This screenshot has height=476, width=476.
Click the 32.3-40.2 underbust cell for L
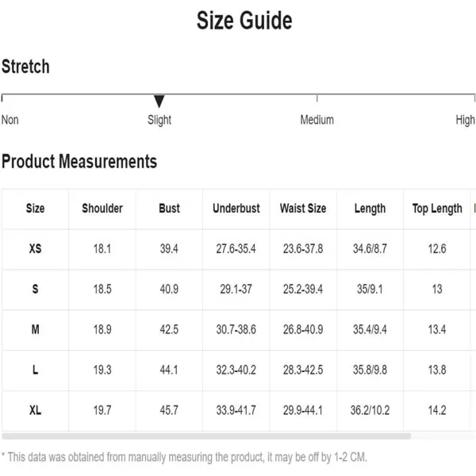click(x=236, y=370)
